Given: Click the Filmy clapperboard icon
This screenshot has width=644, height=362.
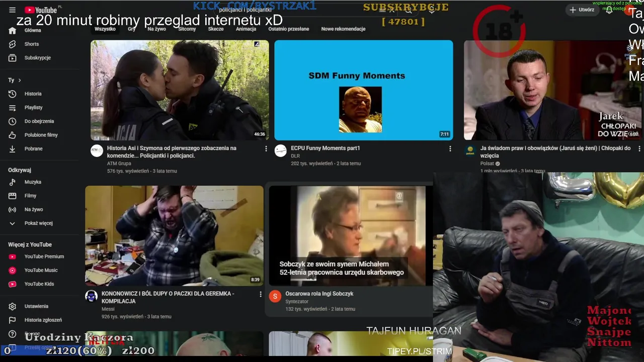Looking at the screenshot, I should click(x=13, y=196).
